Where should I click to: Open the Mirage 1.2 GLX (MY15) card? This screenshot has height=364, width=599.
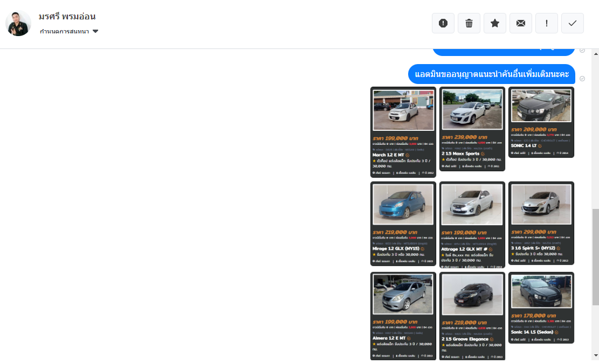click(x=403, y=223)
